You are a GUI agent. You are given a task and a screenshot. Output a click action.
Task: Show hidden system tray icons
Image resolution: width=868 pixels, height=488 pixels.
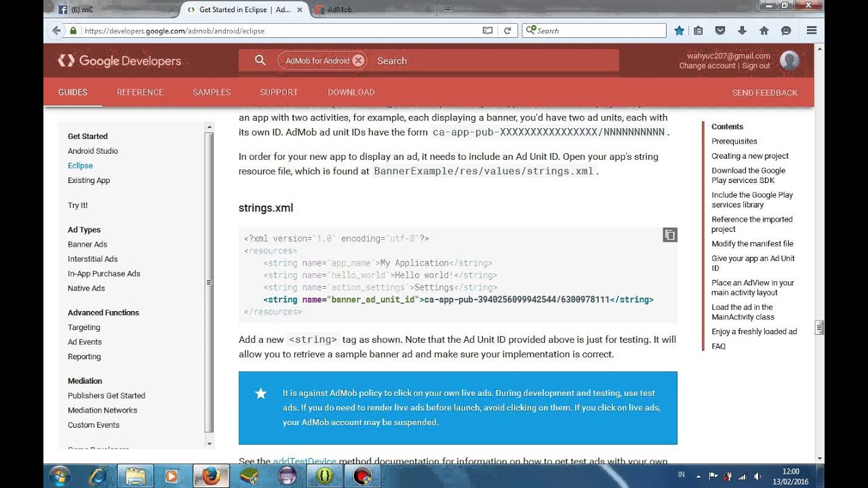[698, 476]
